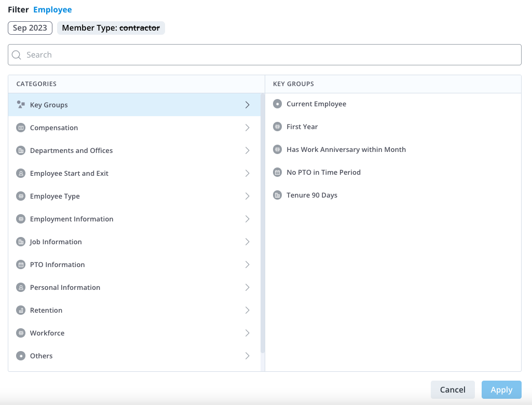The width and height of the screenshot is (532, 405).
Task: Click the Employee filter link
Action: coord(52,10)
